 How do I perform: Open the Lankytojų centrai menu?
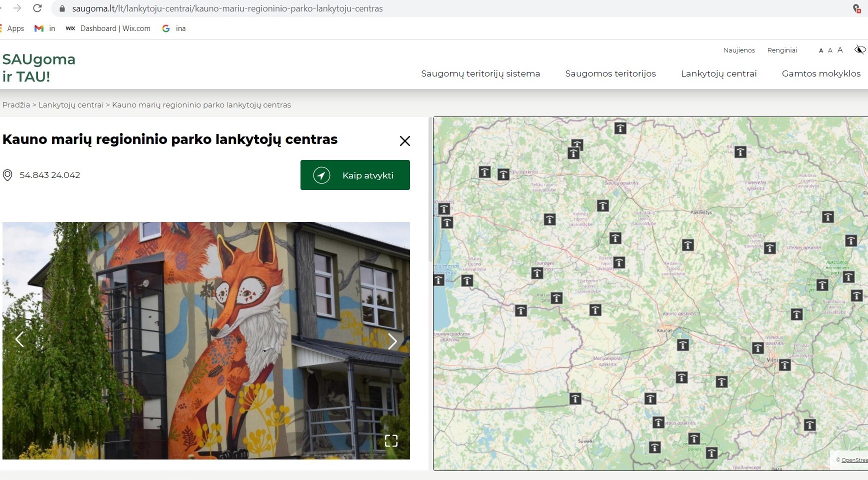coord(718,73)
